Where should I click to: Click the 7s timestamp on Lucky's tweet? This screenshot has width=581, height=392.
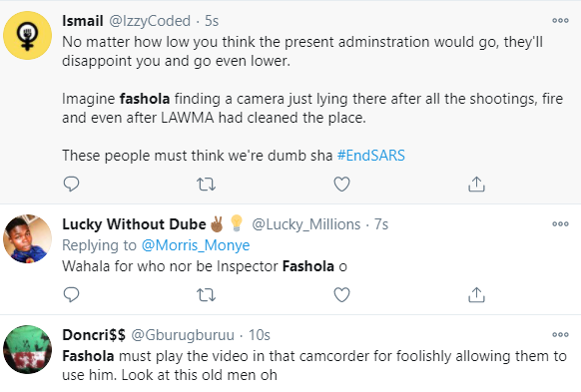point(381,224)
